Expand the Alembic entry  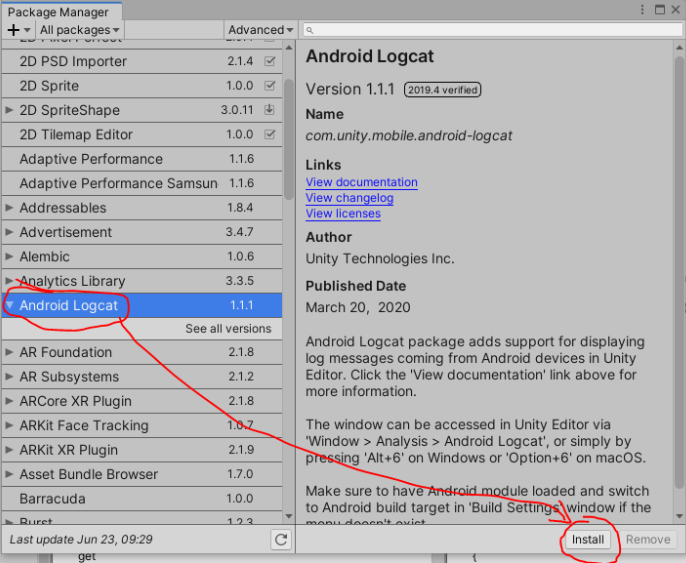(x=9, y=256)
